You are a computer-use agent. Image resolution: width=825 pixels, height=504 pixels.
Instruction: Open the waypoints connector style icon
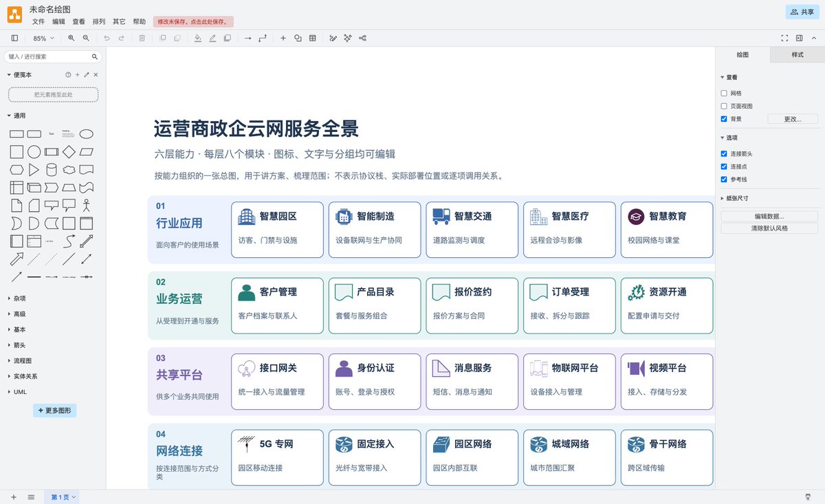coord(263,39)
